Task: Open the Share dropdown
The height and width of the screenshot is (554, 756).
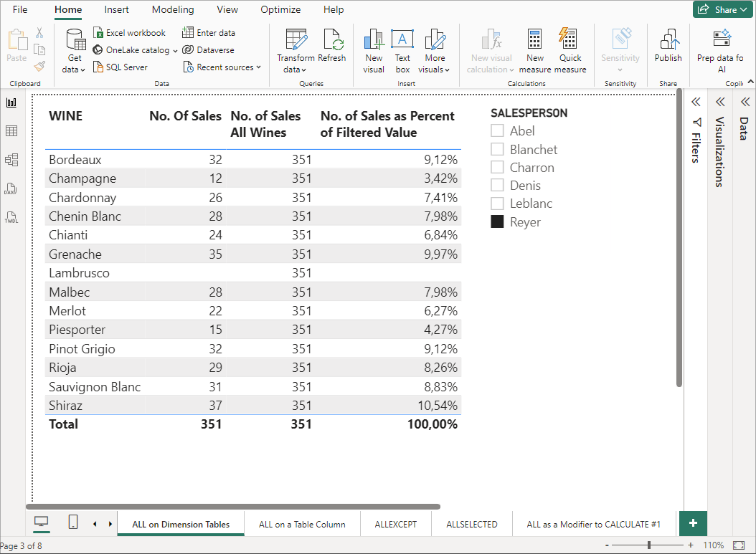Action: 723,9
